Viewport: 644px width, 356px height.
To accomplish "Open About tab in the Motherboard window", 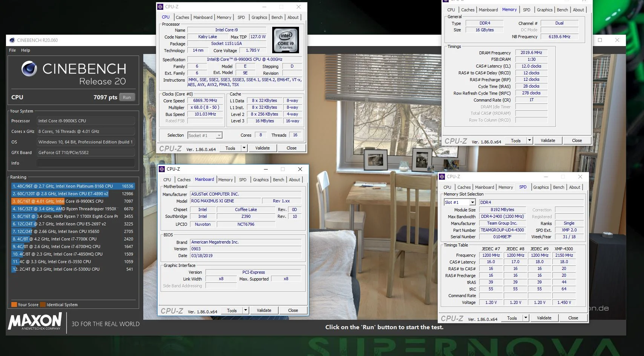I will click(294, 180).
